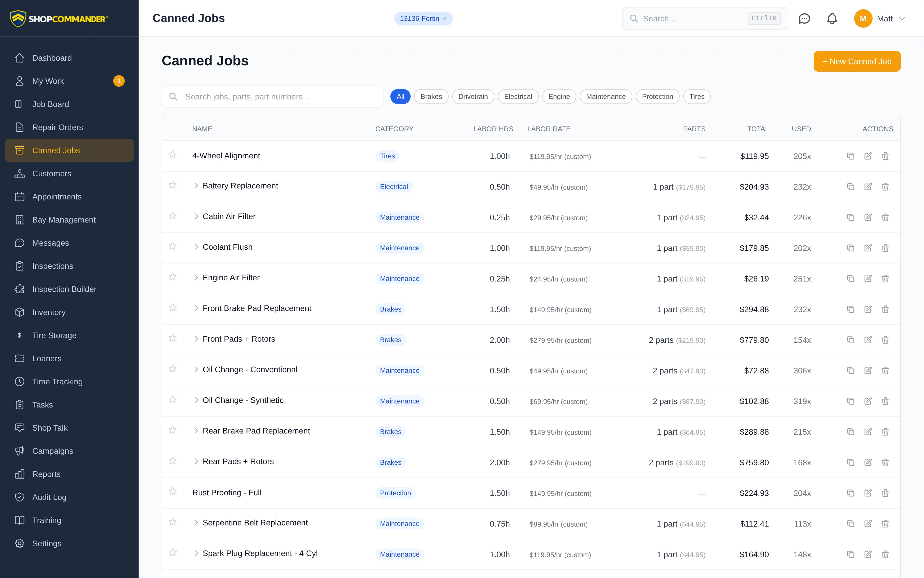Filter jobs by Tires category
This screenshot has width=924, height=578.
tap(696, 96)
